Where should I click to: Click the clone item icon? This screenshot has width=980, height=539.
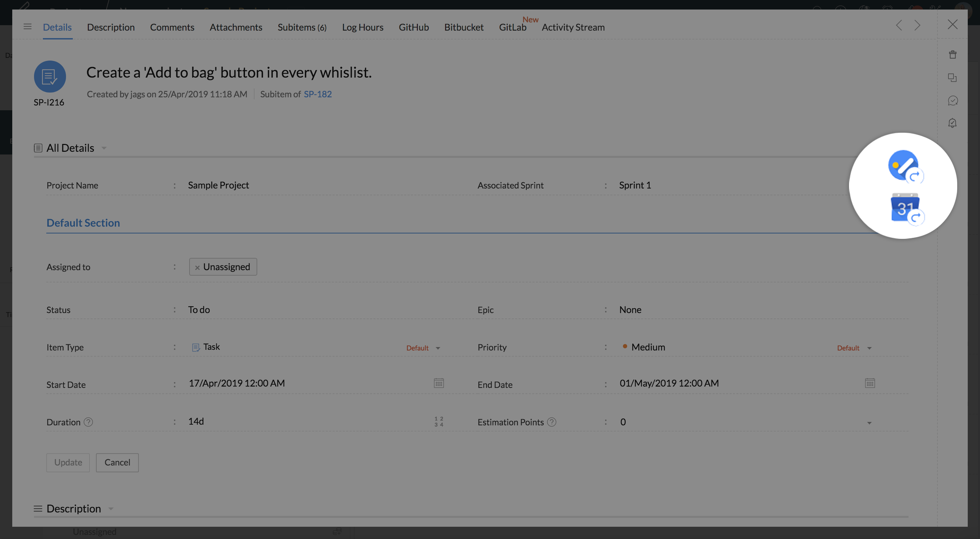pyautogui.click(x=952, y=78)
